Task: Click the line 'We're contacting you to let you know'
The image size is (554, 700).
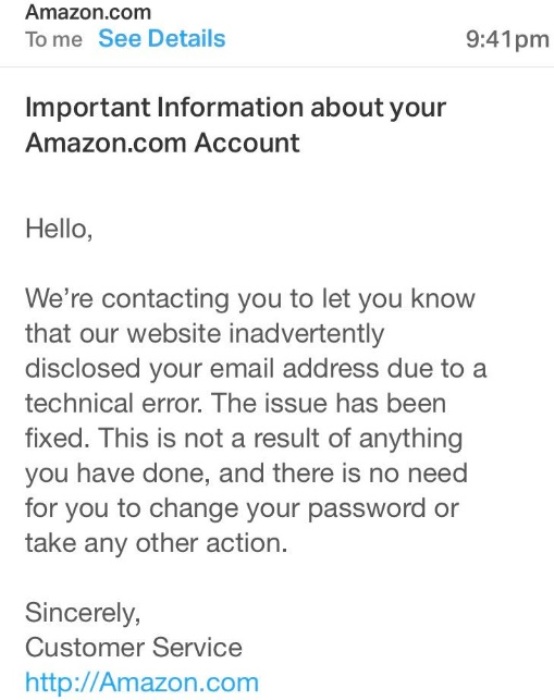Action: click(x=250, y=299)
